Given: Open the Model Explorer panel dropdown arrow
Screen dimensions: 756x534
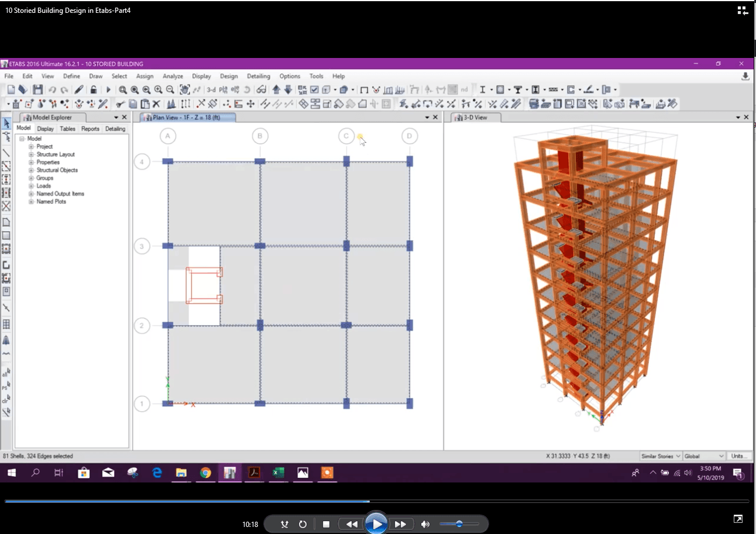Looking at the screenshot, I should (x=116, y=118).
